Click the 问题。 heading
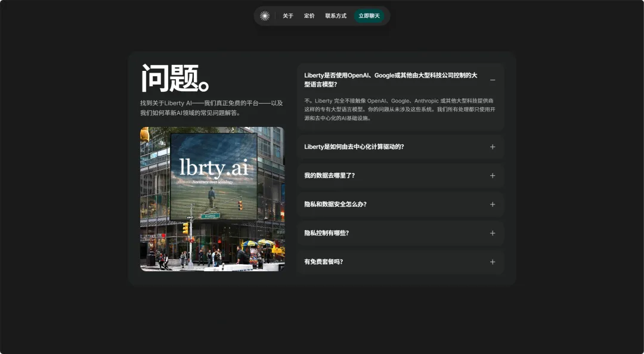This screenshot has height=354, width=644. (x=175, y=78)
